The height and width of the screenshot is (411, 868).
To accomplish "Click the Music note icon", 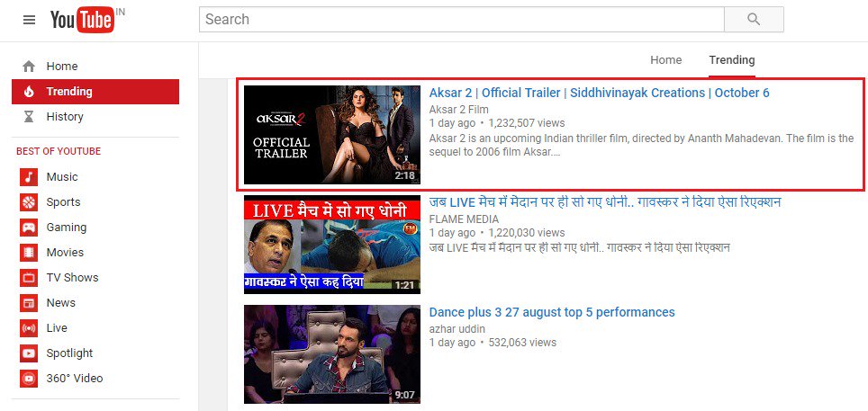I will tap(29, 177).
